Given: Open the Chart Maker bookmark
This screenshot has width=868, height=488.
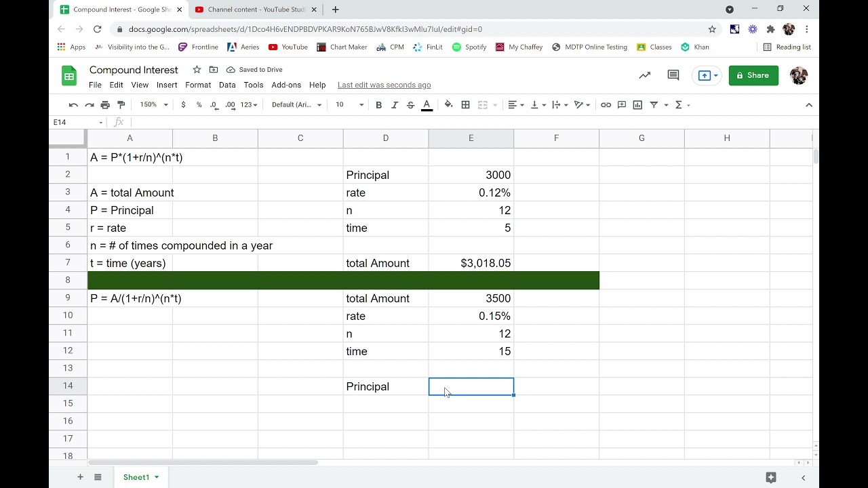Looking at the screenshot, I should (342, 47).
